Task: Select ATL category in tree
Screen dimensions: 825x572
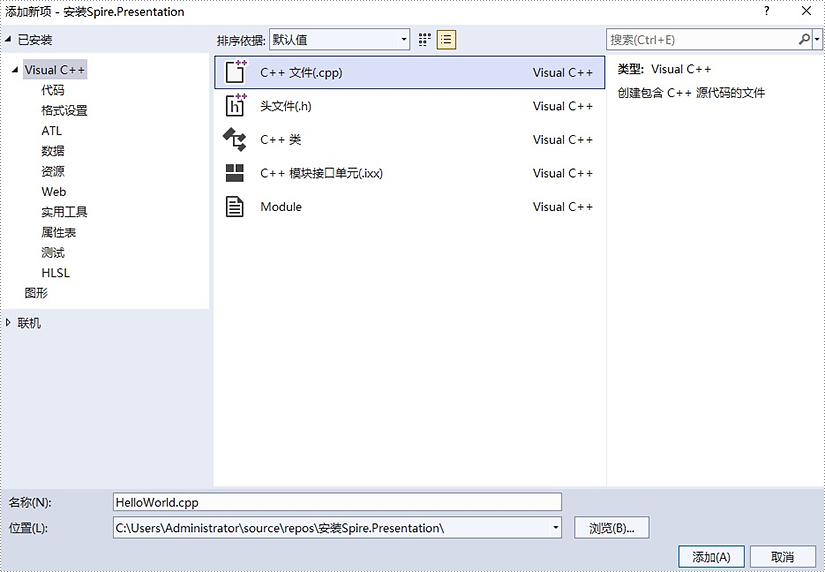Action: pyautogui.click(x=52, y=131)
